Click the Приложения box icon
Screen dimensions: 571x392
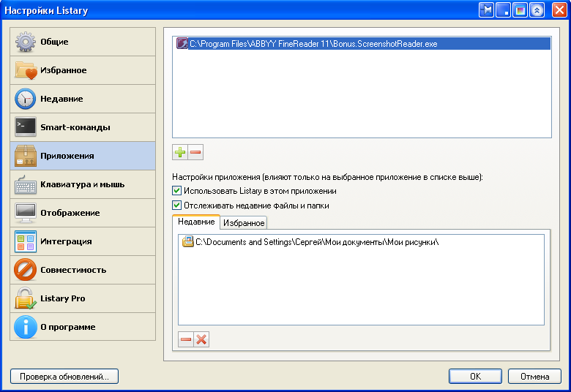click(26, 156)
